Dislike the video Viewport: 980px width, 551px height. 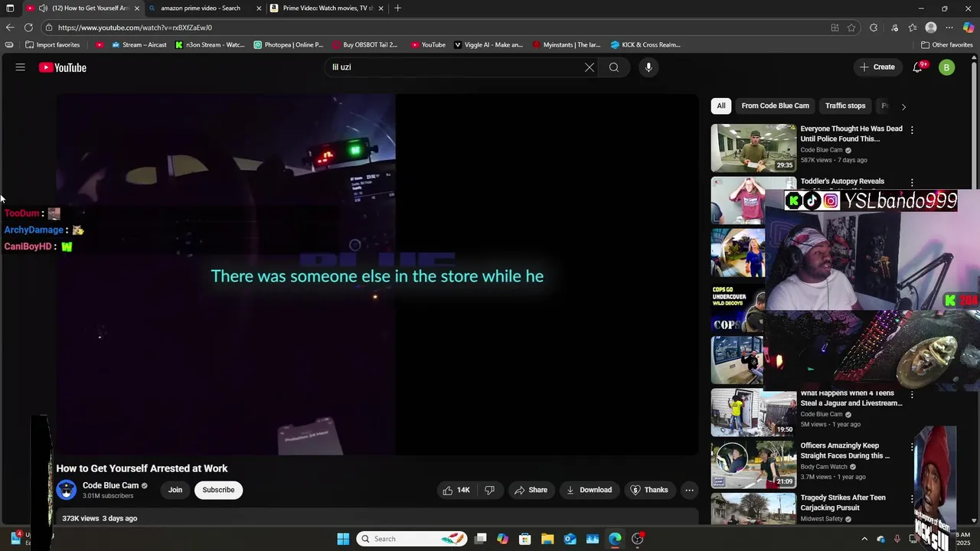490,490
